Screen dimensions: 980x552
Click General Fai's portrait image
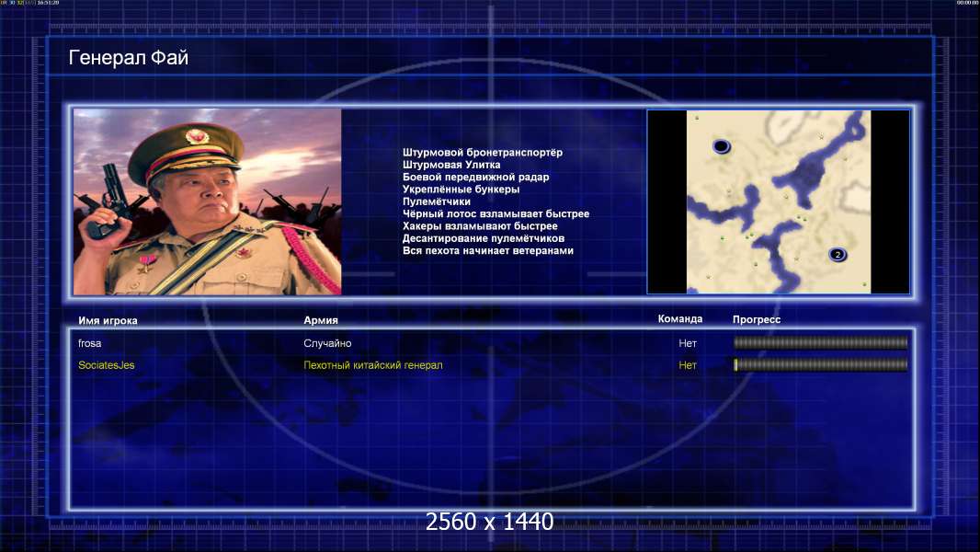coord(208,201)
